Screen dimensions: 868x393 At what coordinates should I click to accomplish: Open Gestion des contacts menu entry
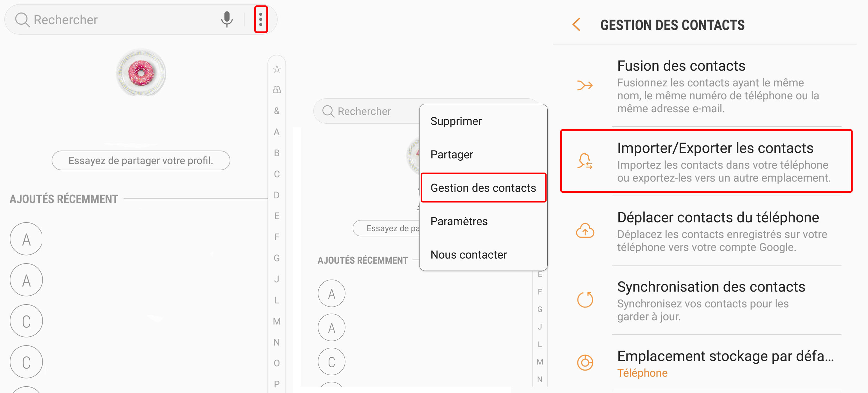point(483,188)
